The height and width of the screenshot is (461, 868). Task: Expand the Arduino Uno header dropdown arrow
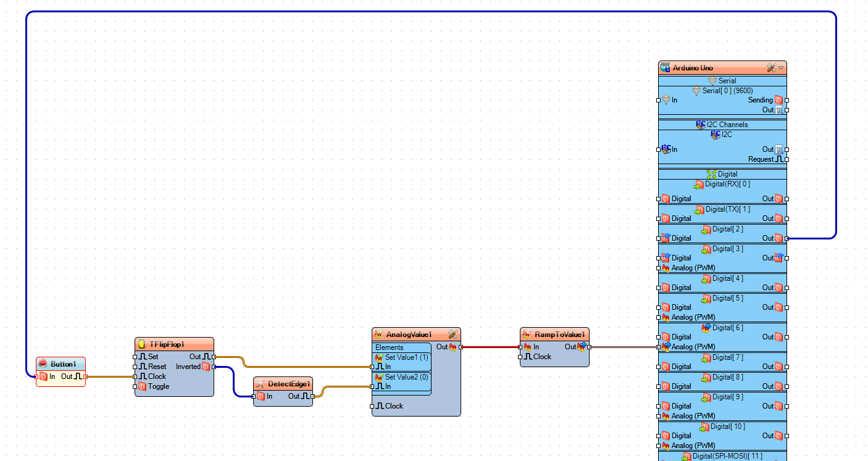[x=781, y=68]
